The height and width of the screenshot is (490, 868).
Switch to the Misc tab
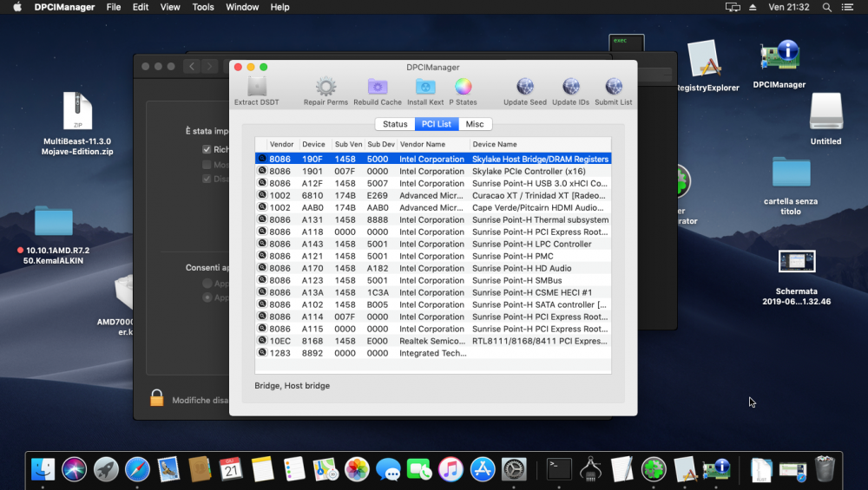[x=475, y=124]
